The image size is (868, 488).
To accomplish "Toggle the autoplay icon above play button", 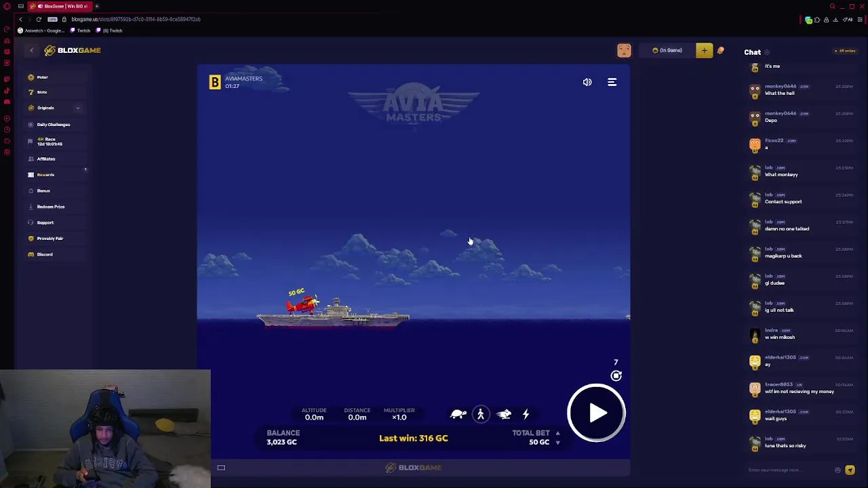I will [x=616, y=375].
